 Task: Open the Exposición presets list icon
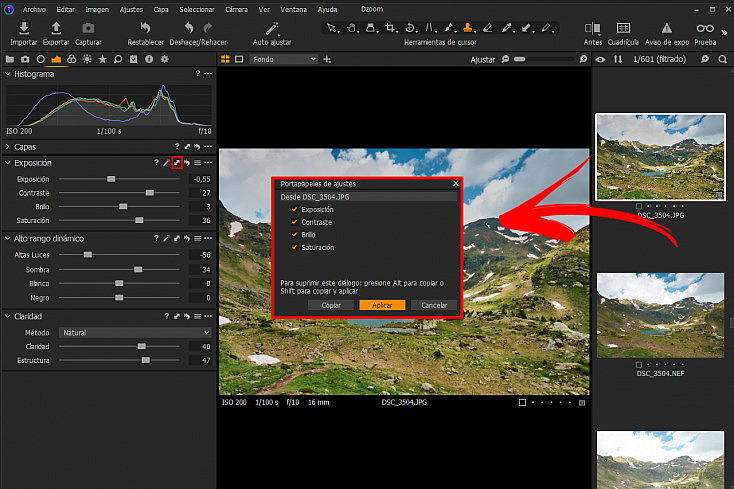[x=198, y=163]
